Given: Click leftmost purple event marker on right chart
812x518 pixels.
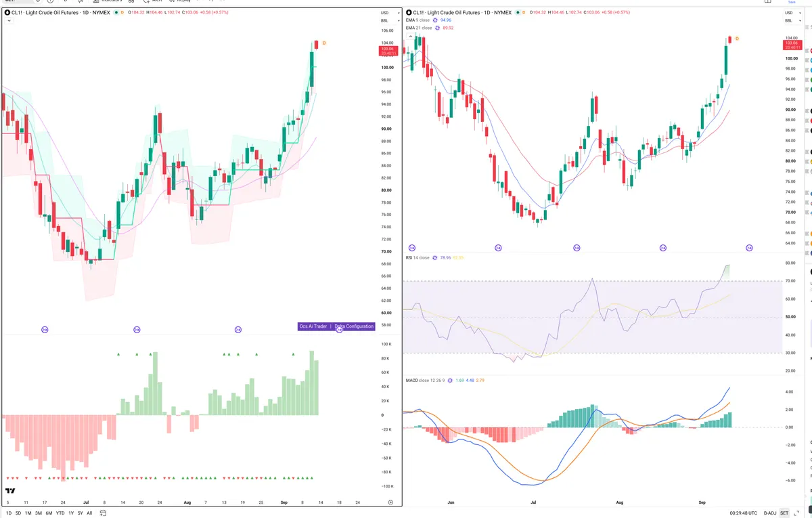Looking at the screenshot, I should point(412,249).
